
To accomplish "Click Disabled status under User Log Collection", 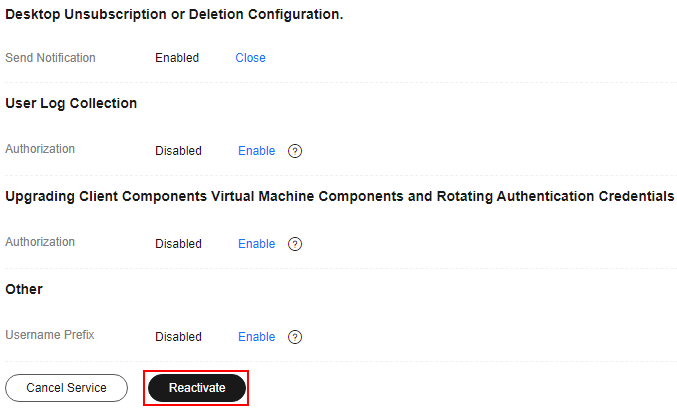I will pyautogui.click(x=178, y=151).
